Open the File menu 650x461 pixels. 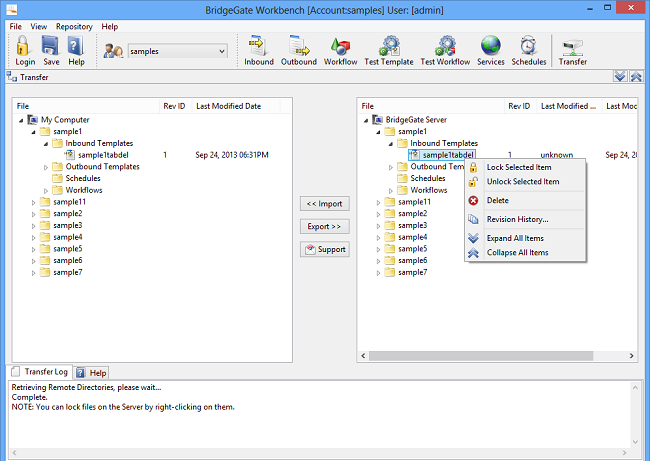pos(15,27)
